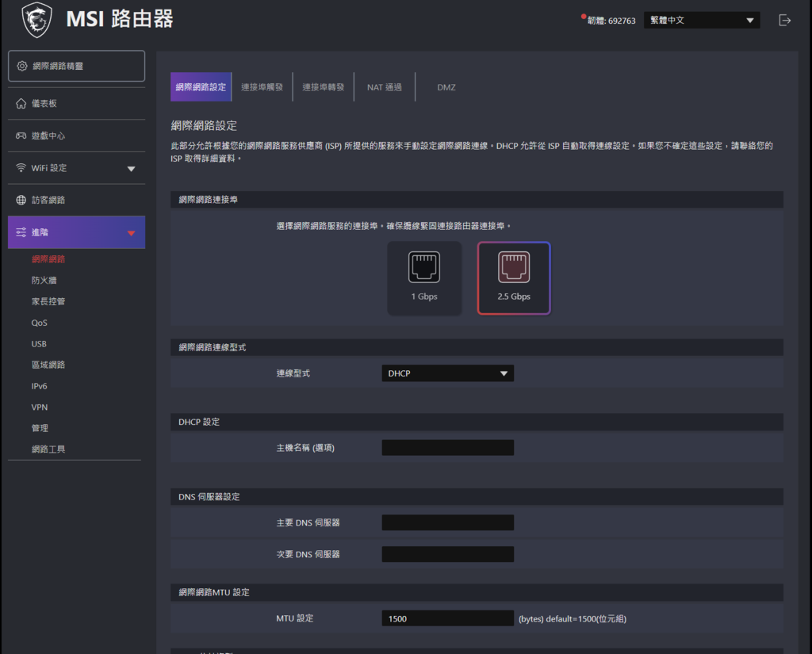Click the globe icon beside 訪客網路
Screen dimensions: 812x654
click(x=21, y=200)
